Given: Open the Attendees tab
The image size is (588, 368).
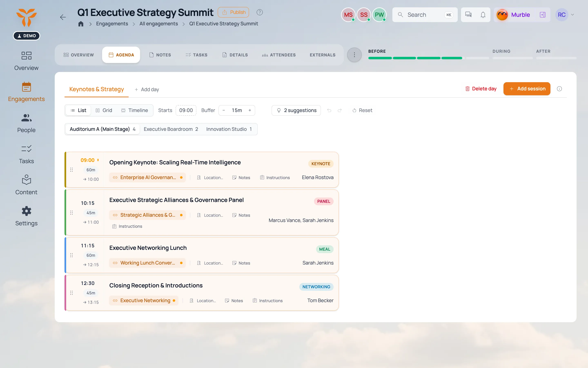Looking at the screenshot, I should 279,55.
